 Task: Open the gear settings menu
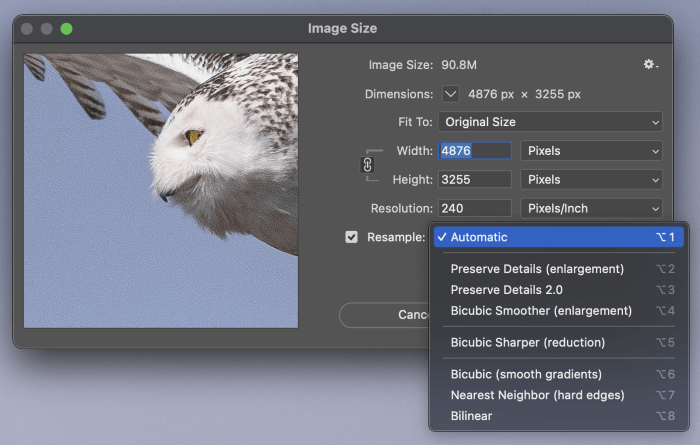651,65
